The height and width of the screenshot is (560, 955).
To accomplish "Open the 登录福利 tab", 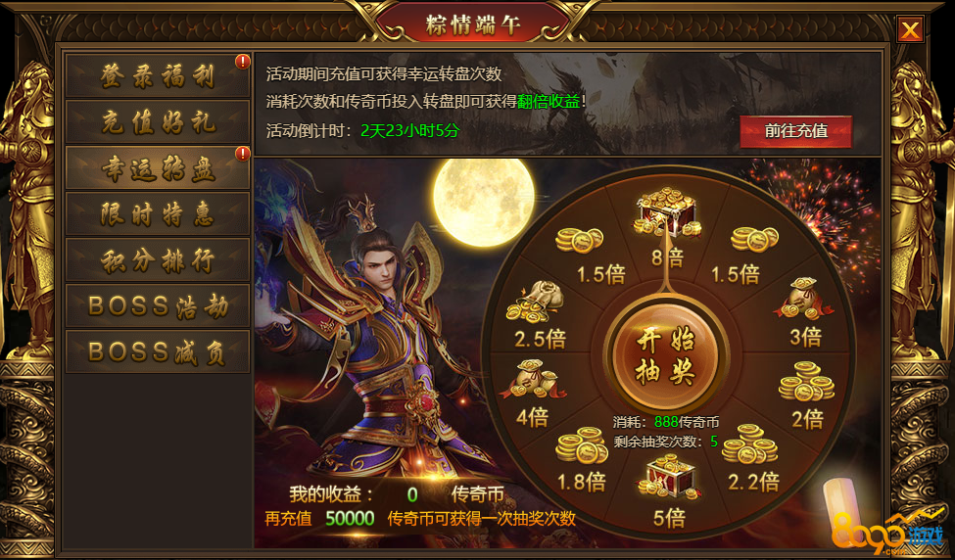I will tap(158, 76).
